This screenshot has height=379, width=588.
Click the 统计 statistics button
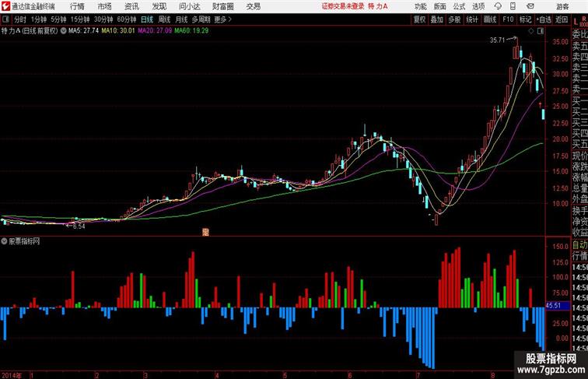[472, 19]
